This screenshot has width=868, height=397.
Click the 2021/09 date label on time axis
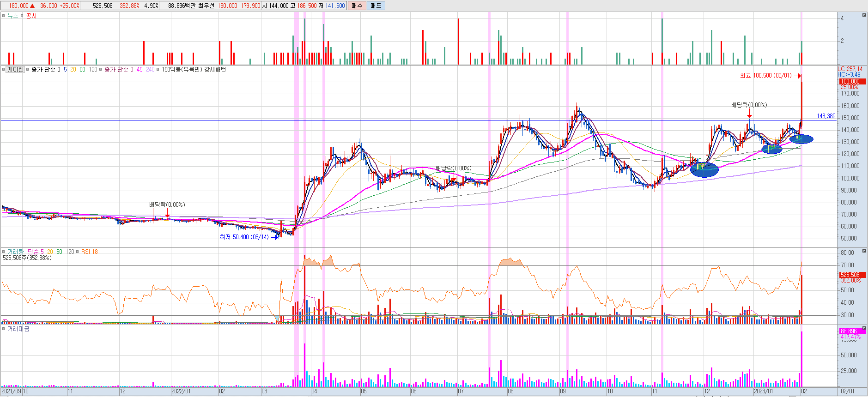[11, 391]
